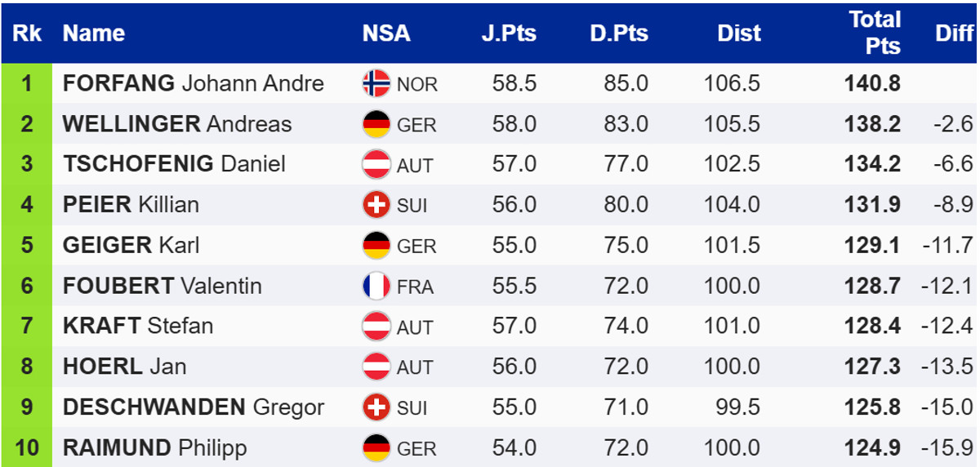Click Austrian flag beside Kraft Stefan
The image size is (980, 467).
pyautogui.click(x=376, y=327)
